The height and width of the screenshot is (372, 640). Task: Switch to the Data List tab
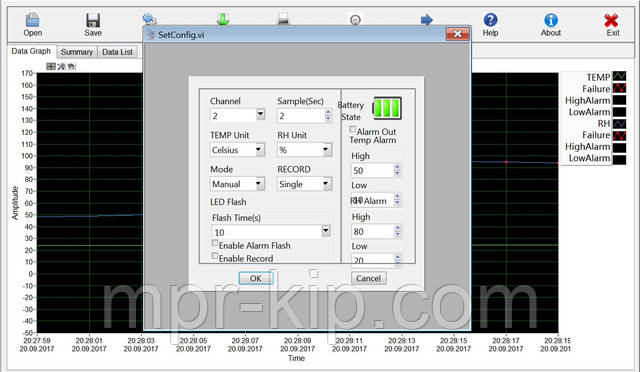click(x=118, y=52)
